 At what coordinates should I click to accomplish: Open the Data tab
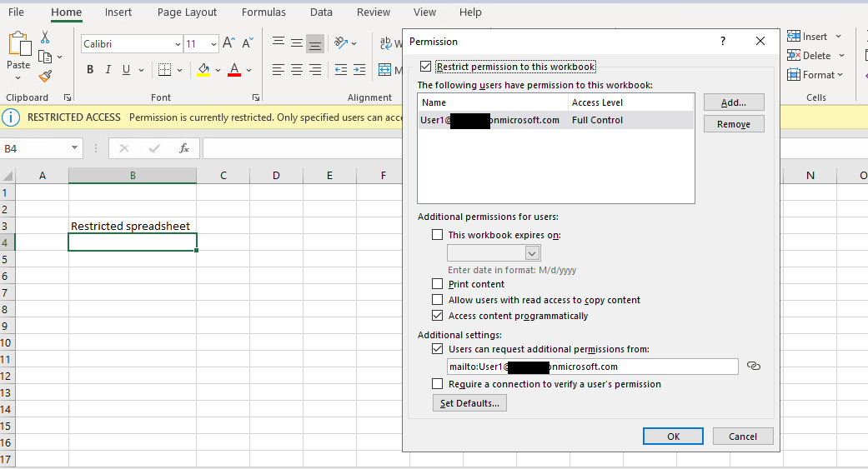click(321, 12)
